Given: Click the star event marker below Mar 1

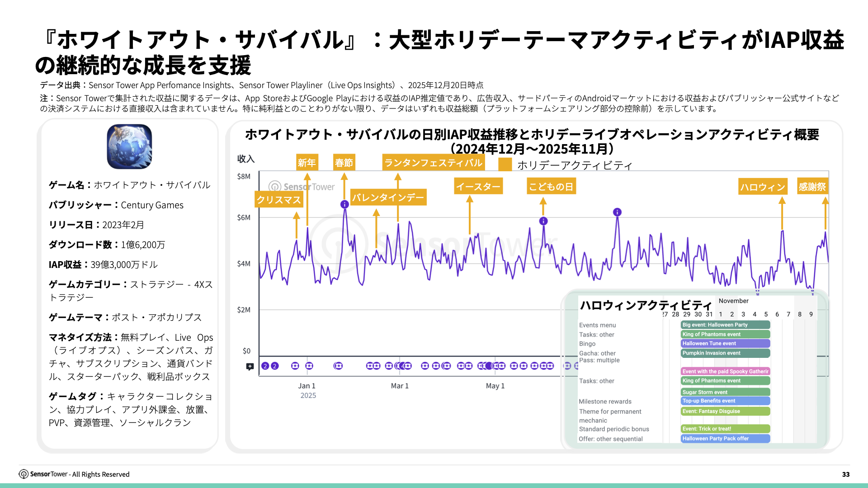Looking at the screenshot, I should (x=408, y=366).
